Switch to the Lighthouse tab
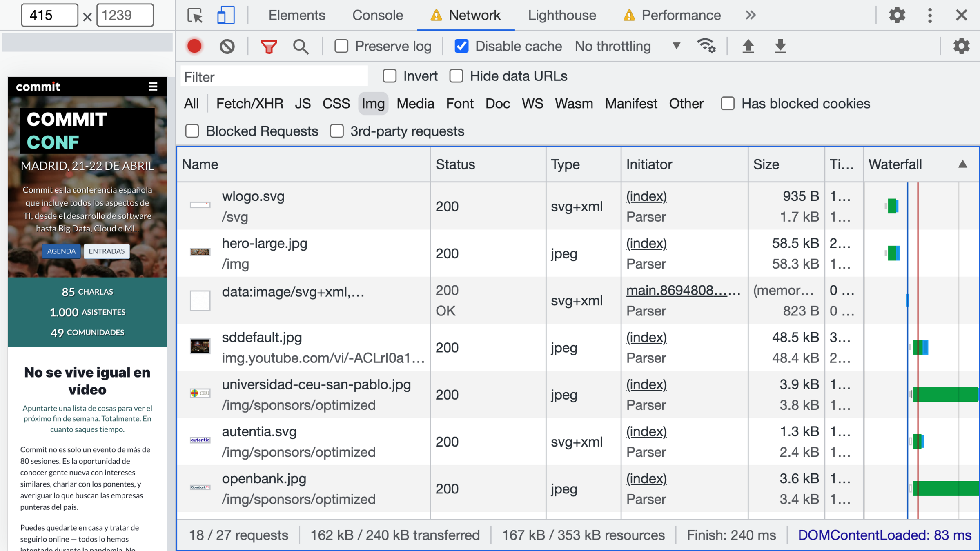Viewport: 980px width, 551px height. [x=562, y=16]
